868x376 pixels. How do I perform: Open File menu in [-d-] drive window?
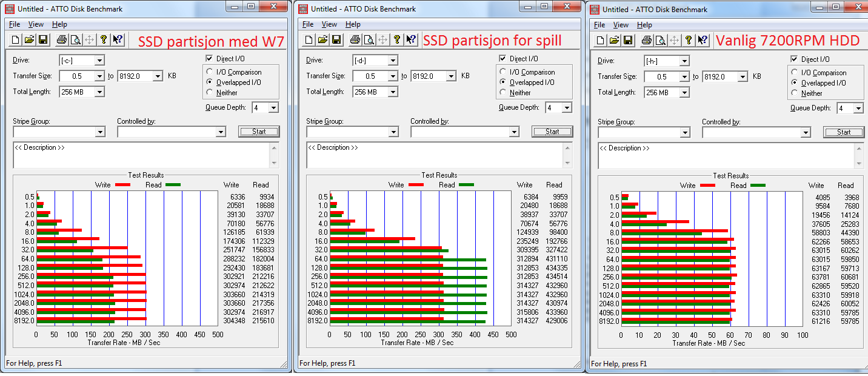click(308, 24)
